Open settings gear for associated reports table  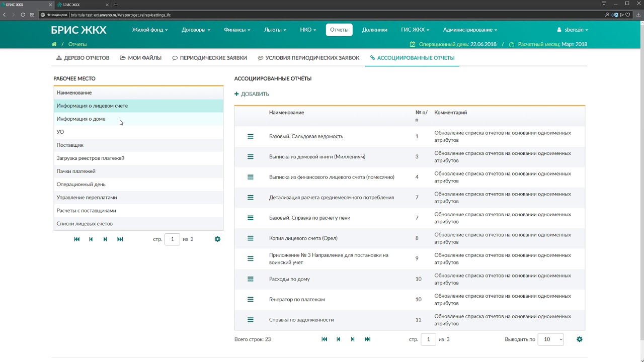[580, 339]
